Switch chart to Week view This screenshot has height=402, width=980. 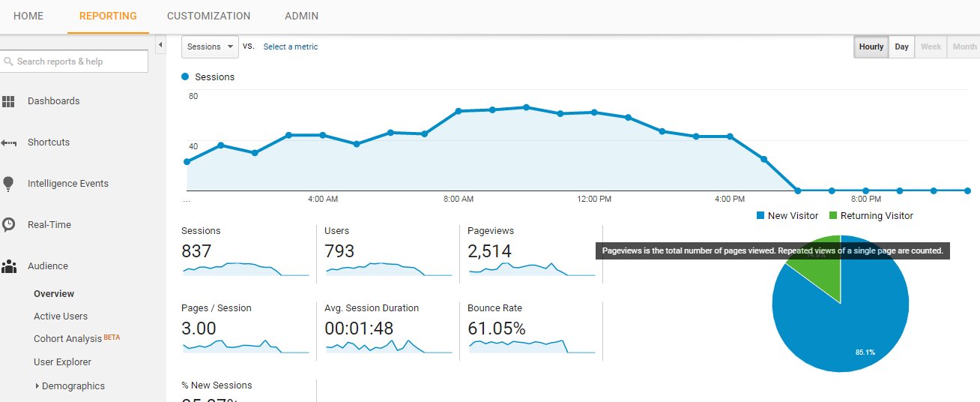[x=931, y=46]
